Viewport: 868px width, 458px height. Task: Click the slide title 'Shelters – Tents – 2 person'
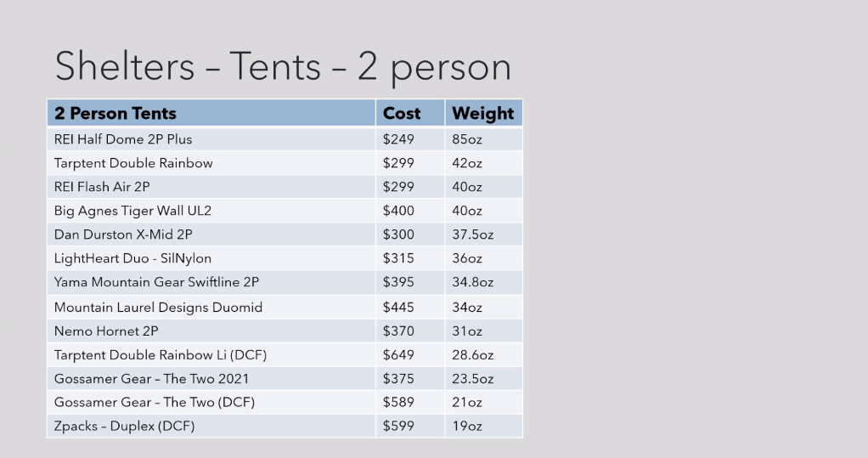pos(283,67)
